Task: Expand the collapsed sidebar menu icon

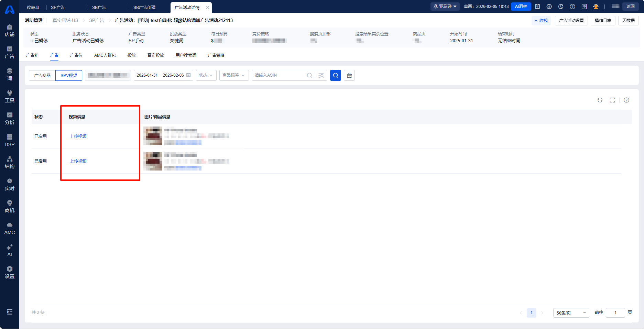Action: 10,312
